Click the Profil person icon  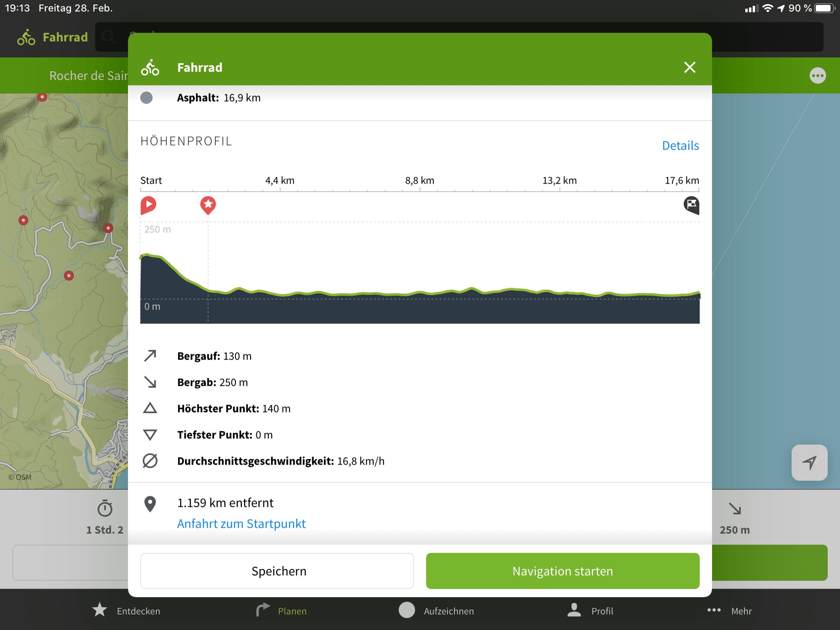click(x=574, y=610)
